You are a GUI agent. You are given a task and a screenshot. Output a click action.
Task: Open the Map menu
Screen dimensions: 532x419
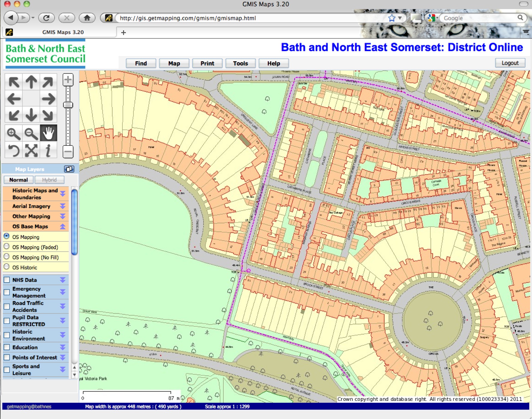point(174,63)
